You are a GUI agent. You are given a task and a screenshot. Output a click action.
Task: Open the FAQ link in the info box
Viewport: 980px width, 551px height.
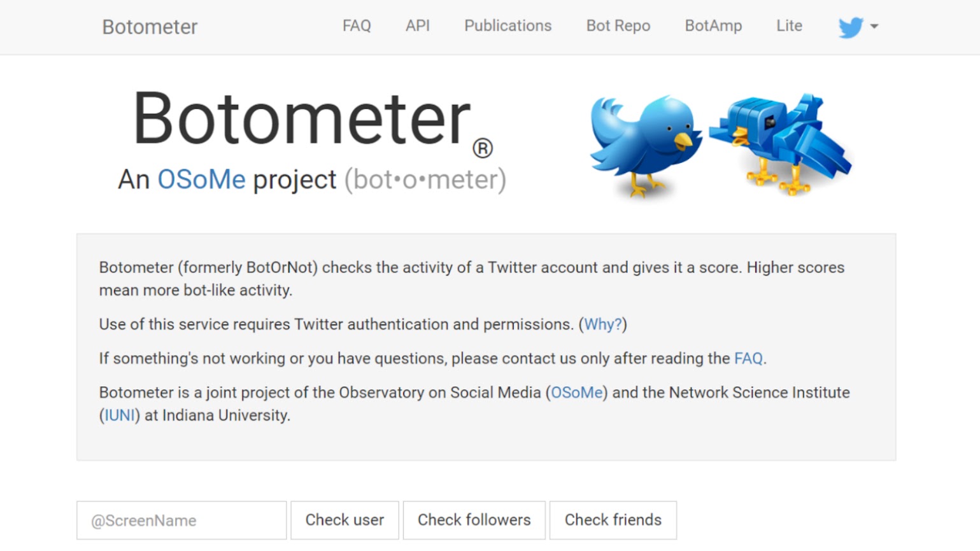click(x=748, y=359)
